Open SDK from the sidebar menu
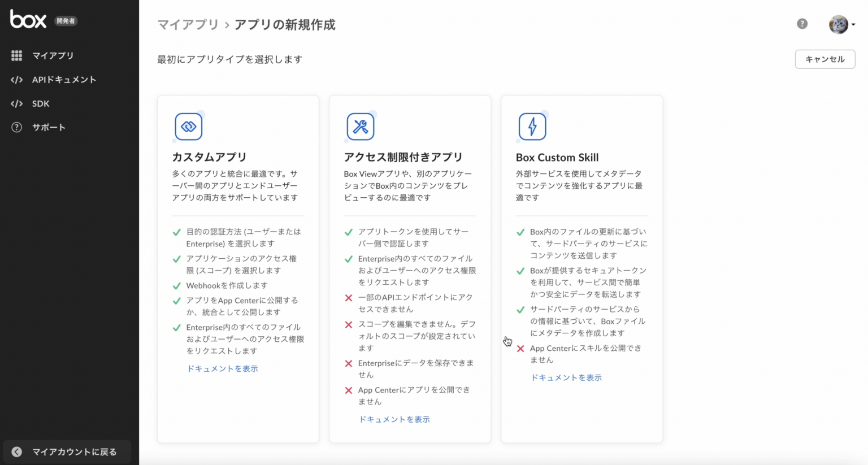This screenshot has height=465, width=868. pyautogui.click(x=40, y=103)
